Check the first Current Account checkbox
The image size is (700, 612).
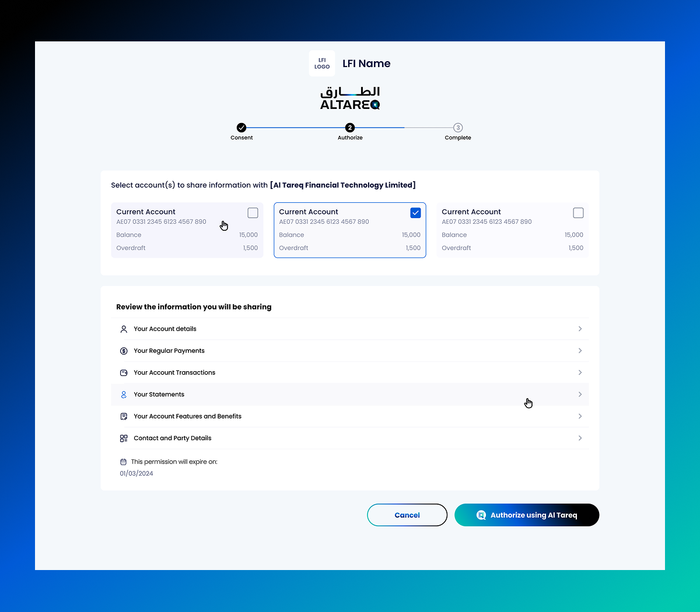coord(253,213)
